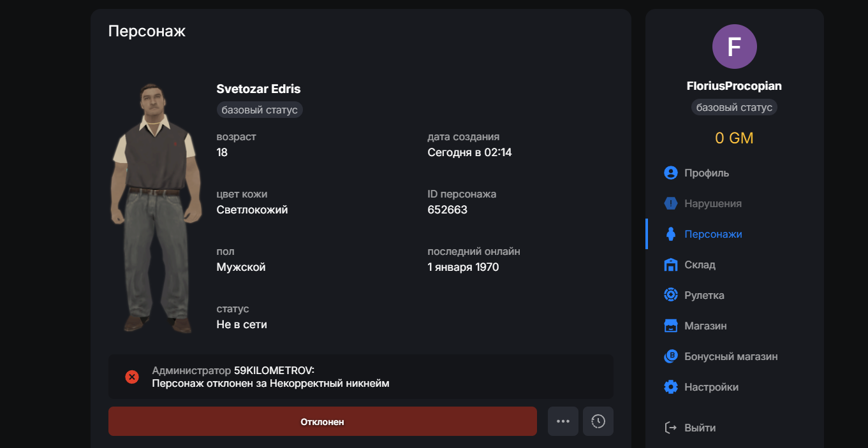Click the Нарушения hexagon warning icon
The width and height of the screenshot is (868, 448).
pos(670,203)
